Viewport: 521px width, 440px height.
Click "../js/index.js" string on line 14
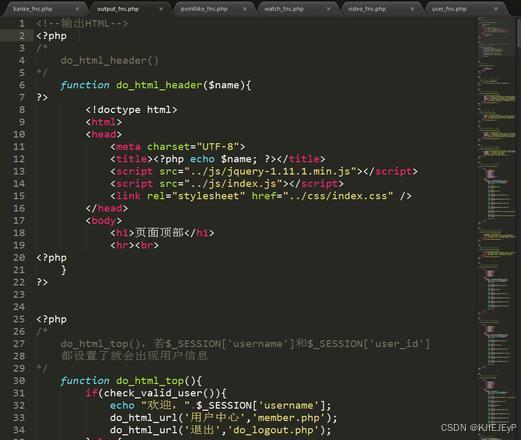click(233, 184)
